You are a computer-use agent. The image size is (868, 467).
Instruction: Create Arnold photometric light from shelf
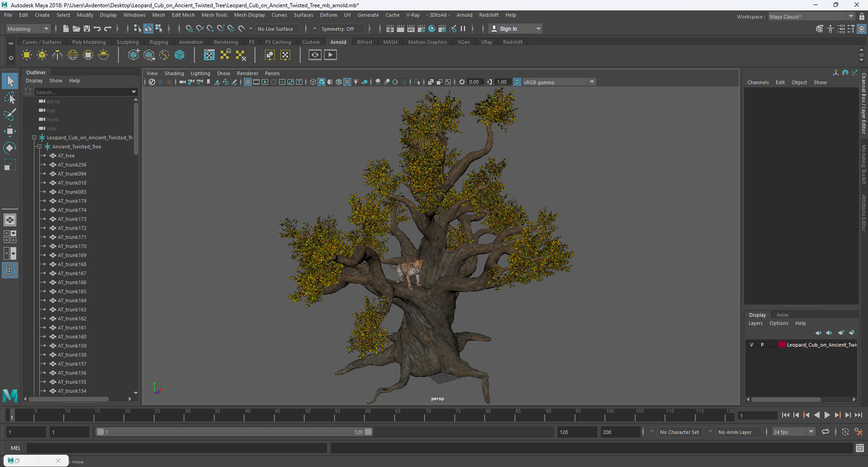pos(57,55)
